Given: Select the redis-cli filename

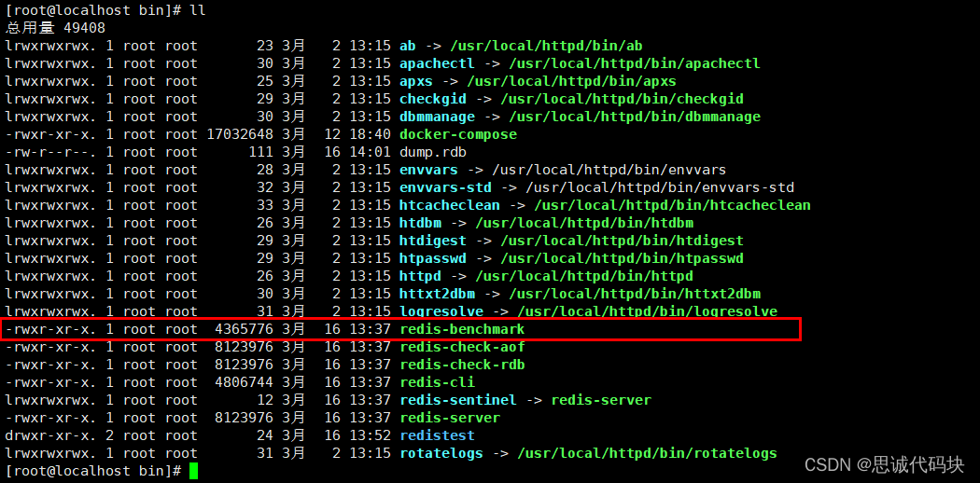Looking at the screenshot, I should (x=437, y=382).
